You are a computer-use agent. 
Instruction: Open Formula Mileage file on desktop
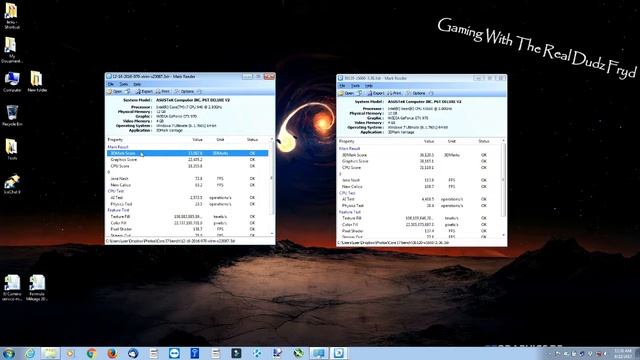(37, 288)
